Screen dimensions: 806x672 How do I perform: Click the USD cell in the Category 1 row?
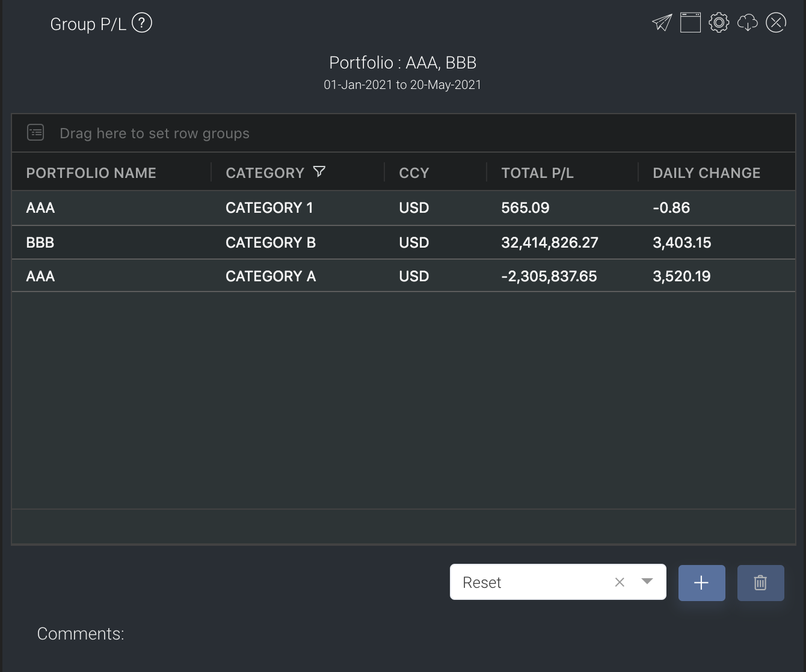tap(414, 208)
